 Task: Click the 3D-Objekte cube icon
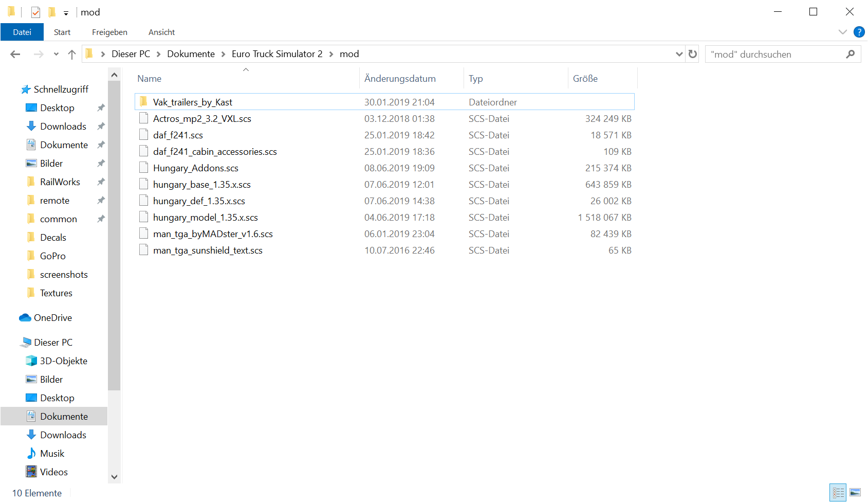pos(31,361)
